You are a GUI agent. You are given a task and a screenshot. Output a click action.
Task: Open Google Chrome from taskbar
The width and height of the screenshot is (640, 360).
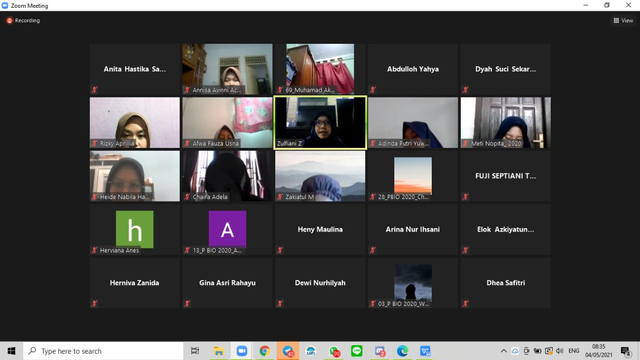pyautogui.click(x=264, y=351)
